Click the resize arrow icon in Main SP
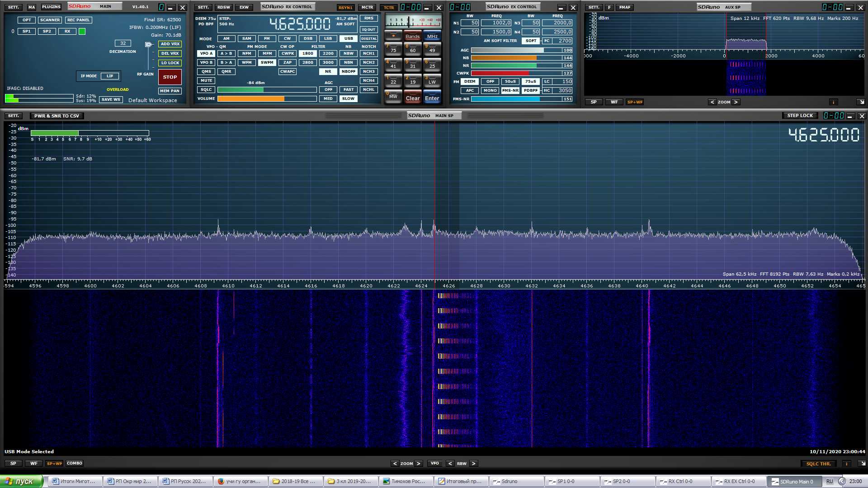 tap(862, 464)
